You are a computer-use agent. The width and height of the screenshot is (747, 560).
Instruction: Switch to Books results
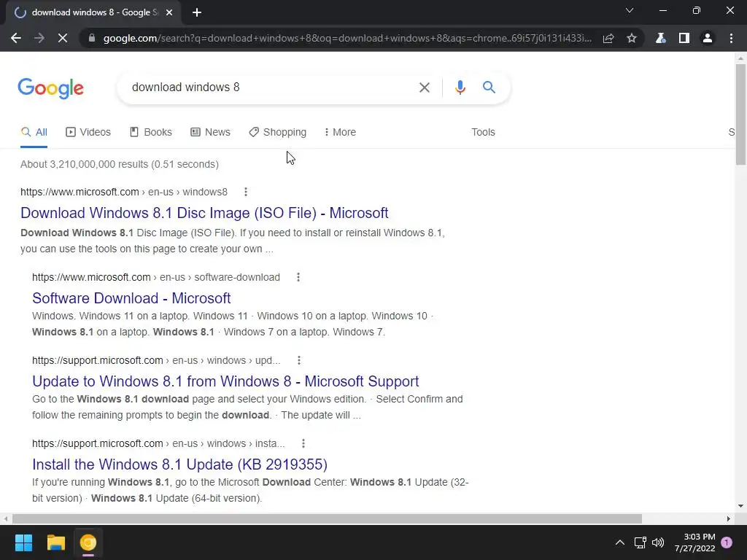150,132
